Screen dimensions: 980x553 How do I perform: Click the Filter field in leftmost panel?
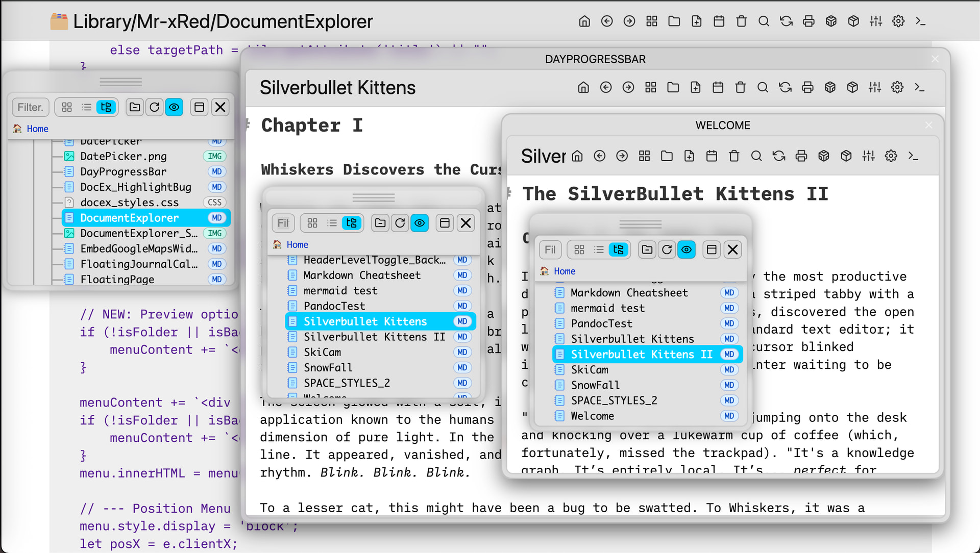pyautogui.click(x=30, y=107)
